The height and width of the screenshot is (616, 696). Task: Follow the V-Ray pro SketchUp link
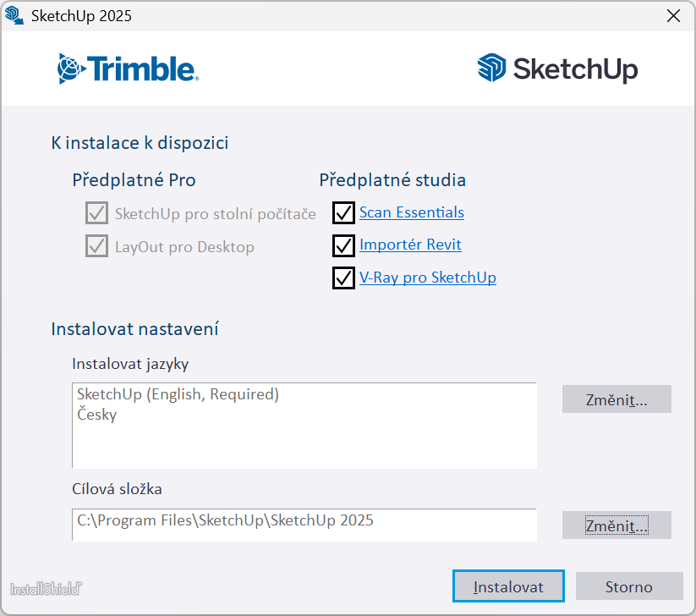427,277
